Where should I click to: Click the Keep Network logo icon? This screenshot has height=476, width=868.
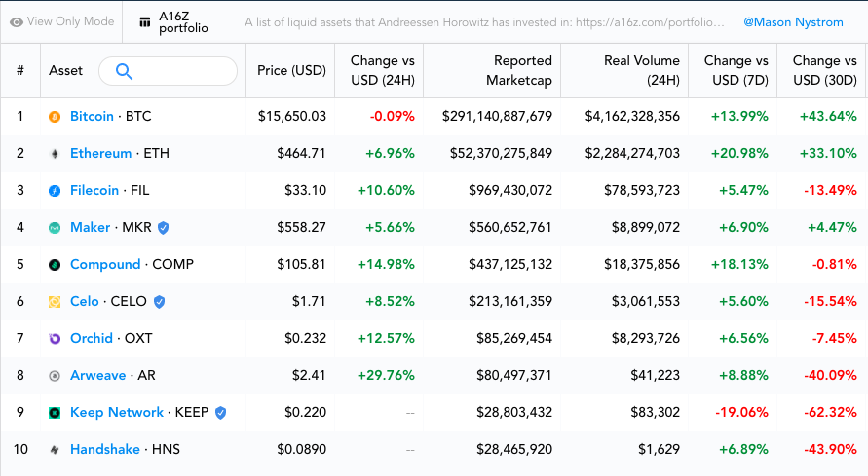tap(55, 413)
